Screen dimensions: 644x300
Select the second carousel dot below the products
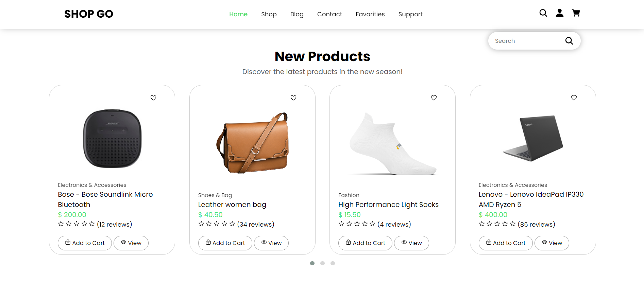322,263
